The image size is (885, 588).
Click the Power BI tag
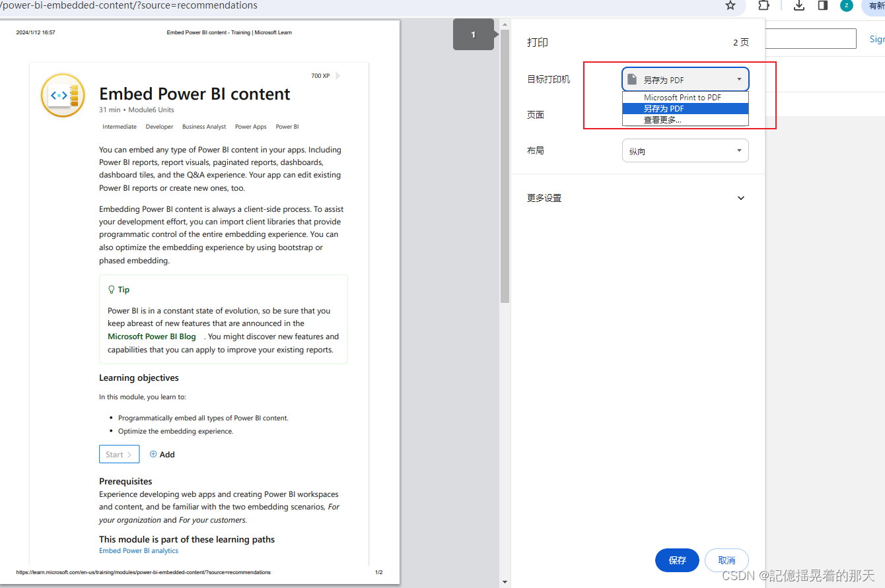(287, 127)
